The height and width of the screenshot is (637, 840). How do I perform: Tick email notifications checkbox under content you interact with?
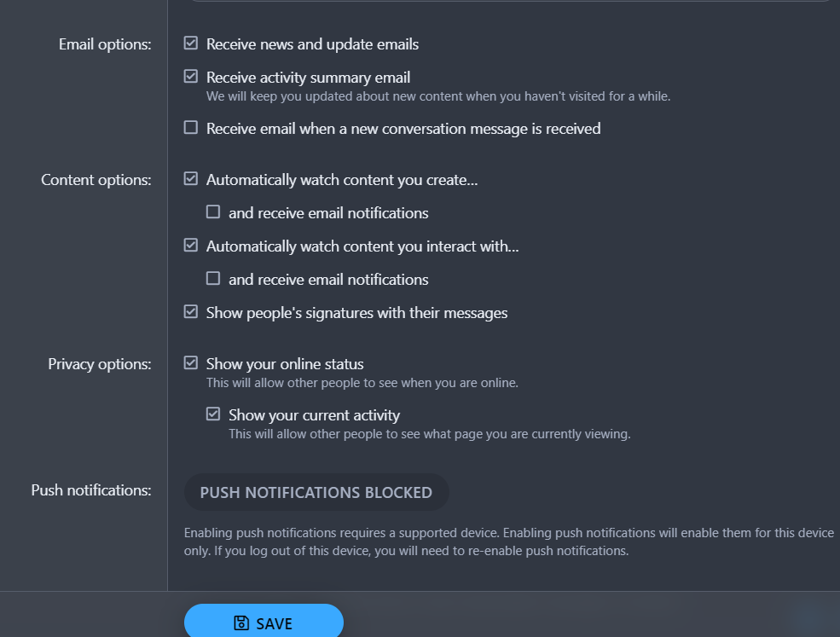pyautogui.click(x=213, y=278)
